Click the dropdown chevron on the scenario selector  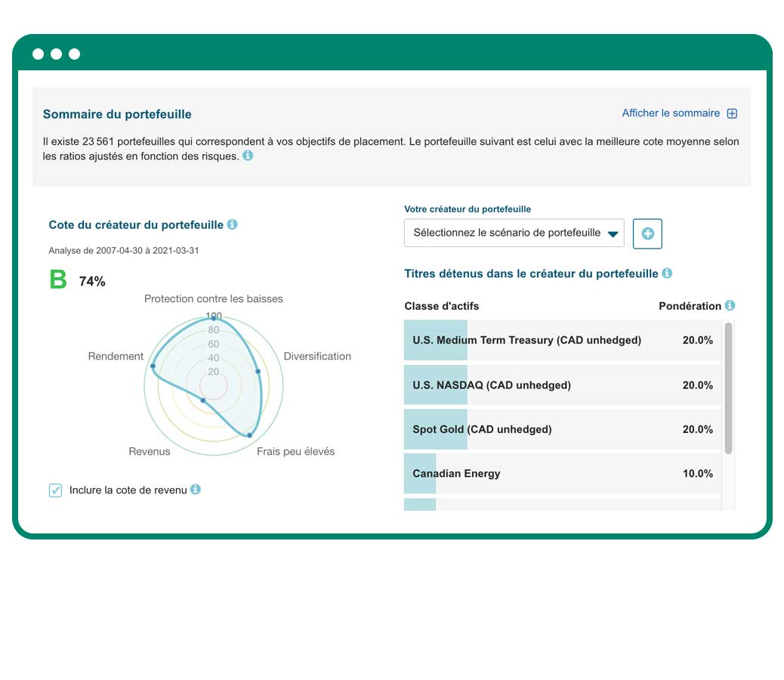(613, 233)
